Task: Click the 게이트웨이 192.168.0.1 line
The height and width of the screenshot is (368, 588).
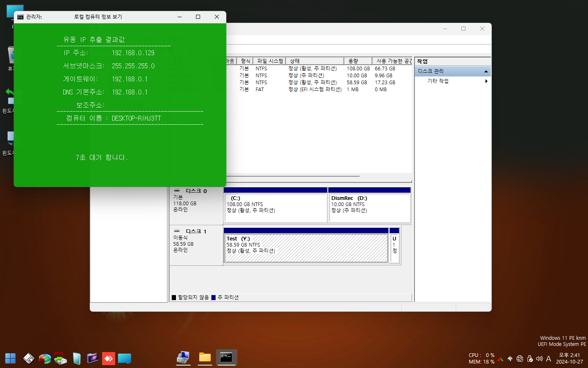Action: (105, 79)
